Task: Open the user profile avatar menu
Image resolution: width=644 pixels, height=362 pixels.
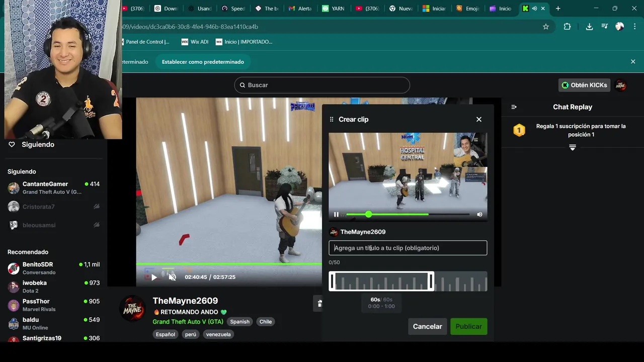Action: coord(621,85)
